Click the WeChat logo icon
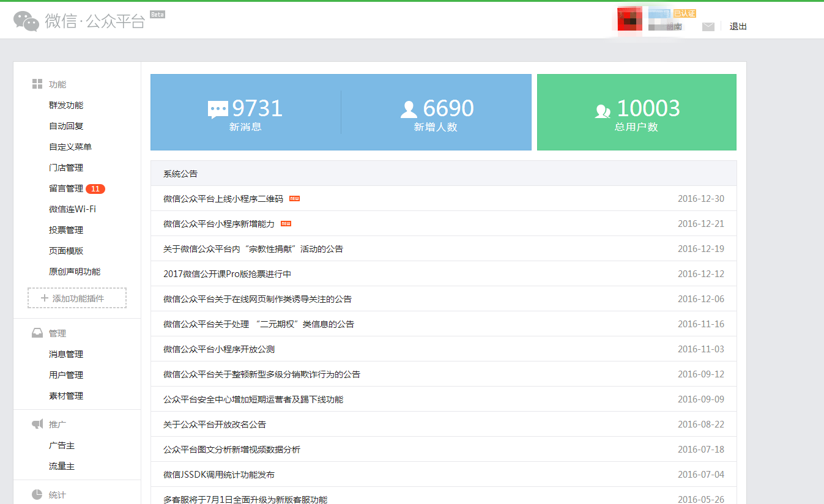 point(26,21)
